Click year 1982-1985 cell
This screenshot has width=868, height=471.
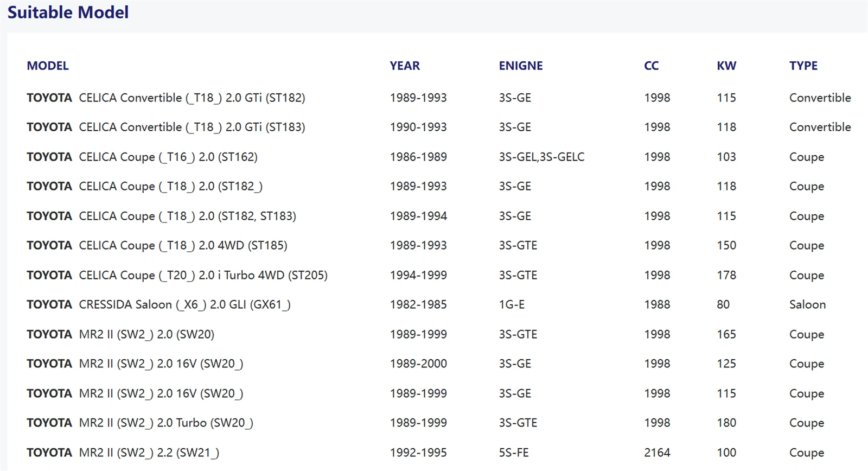(x=418, y=304)
